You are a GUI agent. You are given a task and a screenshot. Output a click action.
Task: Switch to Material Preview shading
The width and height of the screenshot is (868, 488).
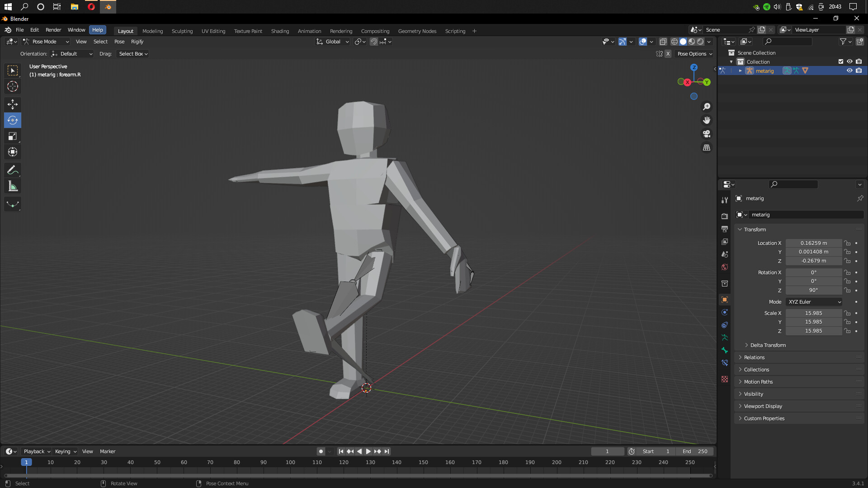click(x=692, y=42)
